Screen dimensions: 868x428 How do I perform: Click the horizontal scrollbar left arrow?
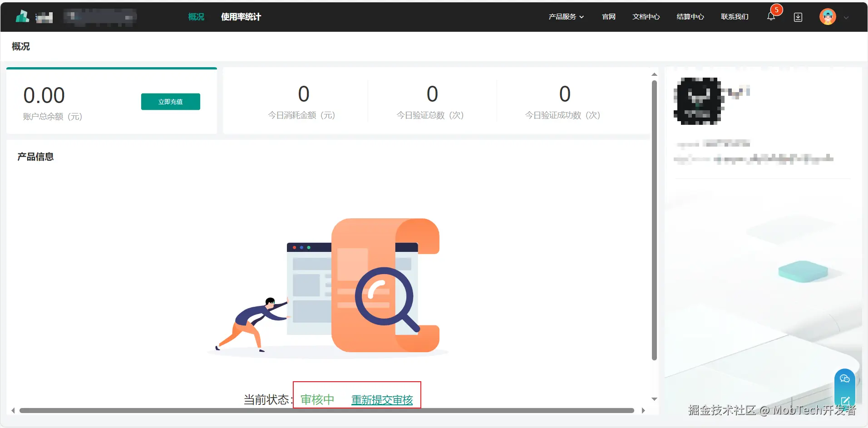pyautogui.click(x=13, y=410)
